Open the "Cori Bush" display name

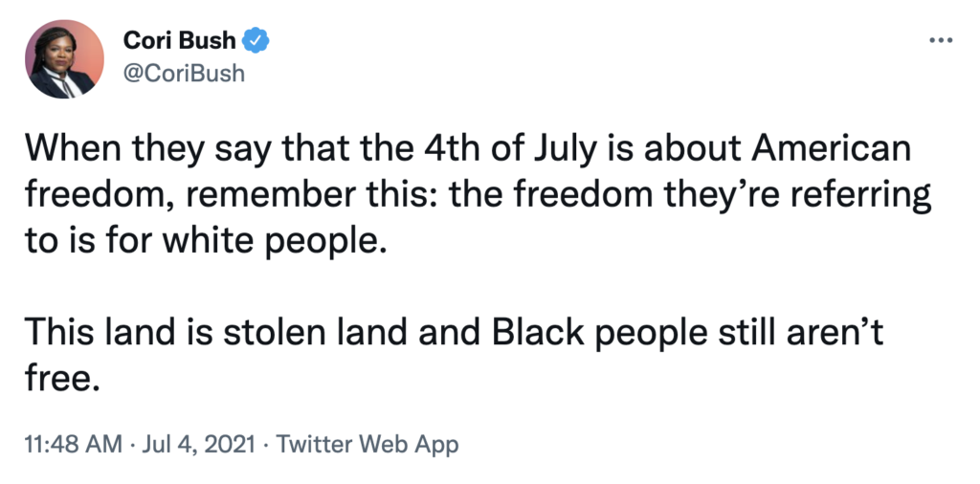(180, 41)
